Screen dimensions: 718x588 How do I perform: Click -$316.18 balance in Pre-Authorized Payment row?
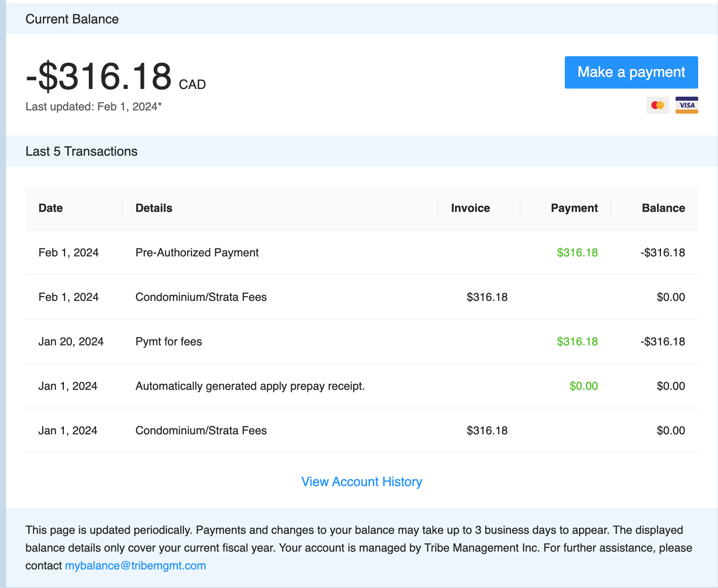(663, 252)
